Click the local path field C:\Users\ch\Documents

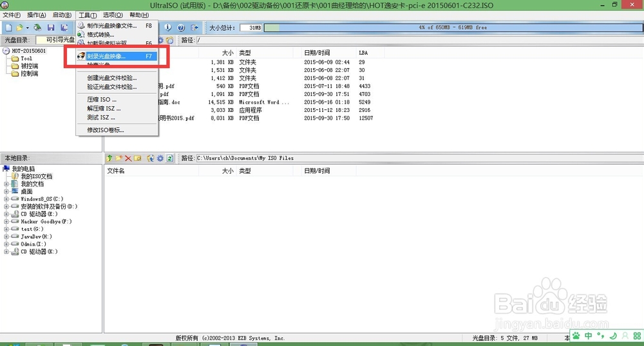pos(419,158)
